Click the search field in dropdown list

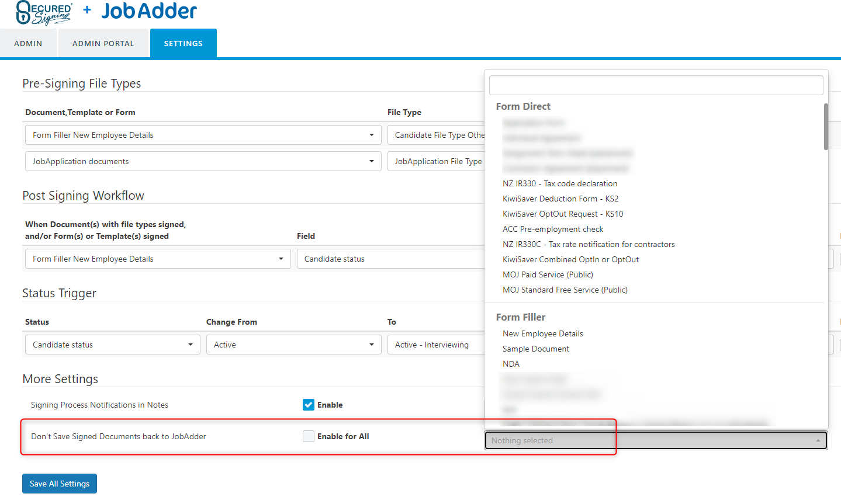click(656, 85)
